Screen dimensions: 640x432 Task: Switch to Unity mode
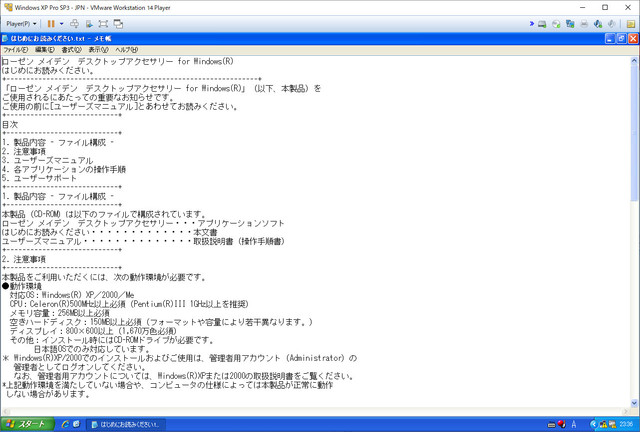coord(118,24)
